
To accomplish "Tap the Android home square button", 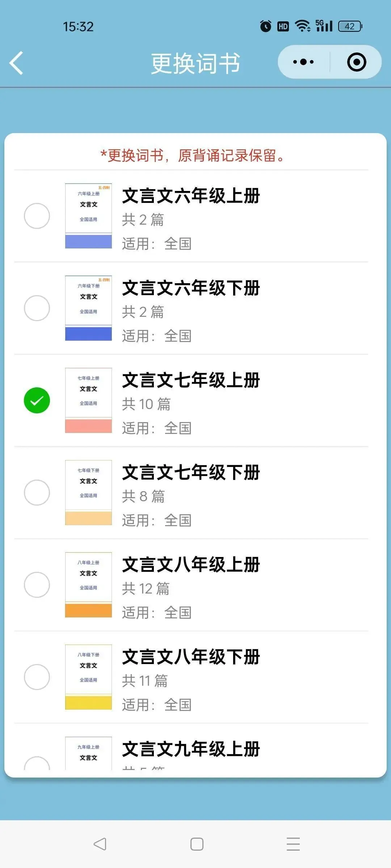I will (197, 844).
